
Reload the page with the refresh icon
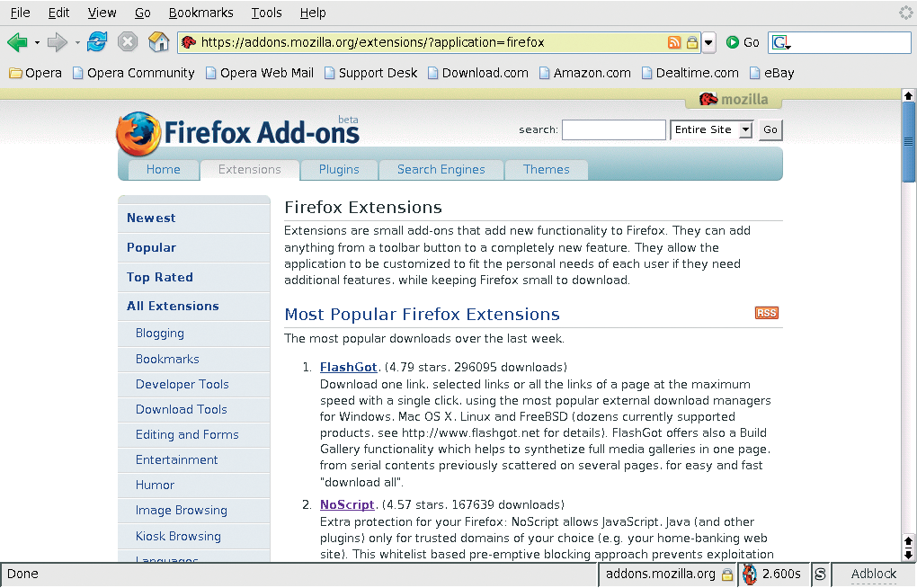point(97,42)
